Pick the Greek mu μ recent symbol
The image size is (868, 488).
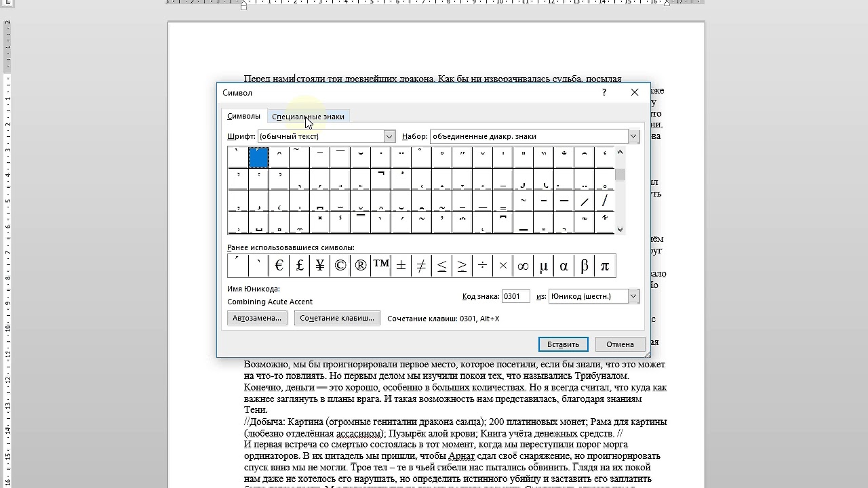pos(543,266)
